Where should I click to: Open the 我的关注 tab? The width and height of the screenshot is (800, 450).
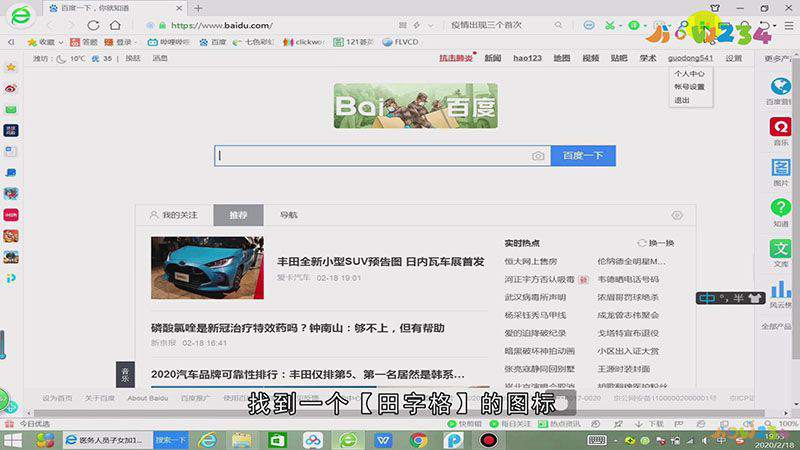(174, 215)
